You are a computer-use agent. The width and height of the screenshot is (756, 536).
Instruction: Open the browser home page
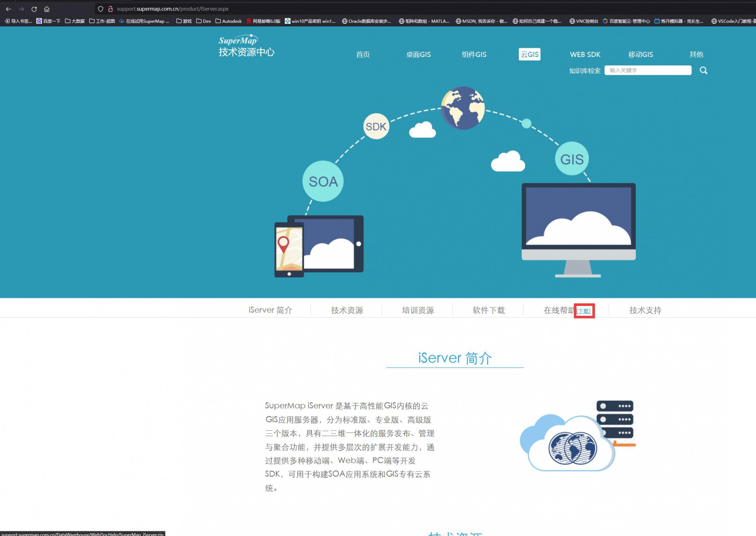47,9
